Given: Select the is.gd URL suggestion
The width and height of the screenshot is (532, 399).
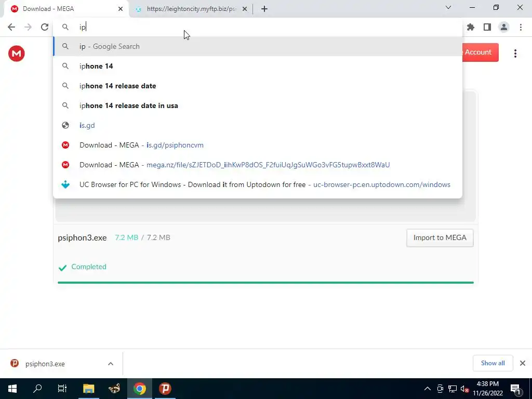Looking at the screenshot, I should coord(258,125).
